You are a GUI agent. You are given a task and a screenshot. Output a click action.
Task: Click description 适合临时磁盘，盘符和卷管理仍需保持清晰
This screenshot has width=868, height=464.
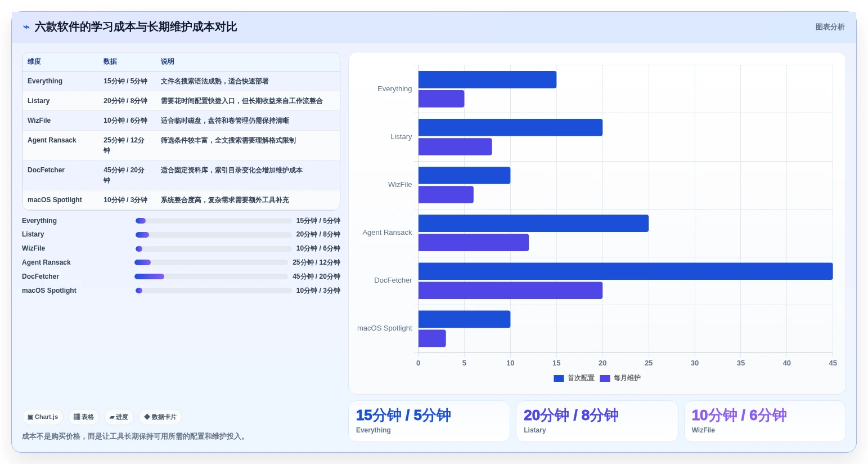[x=225, y=121]
